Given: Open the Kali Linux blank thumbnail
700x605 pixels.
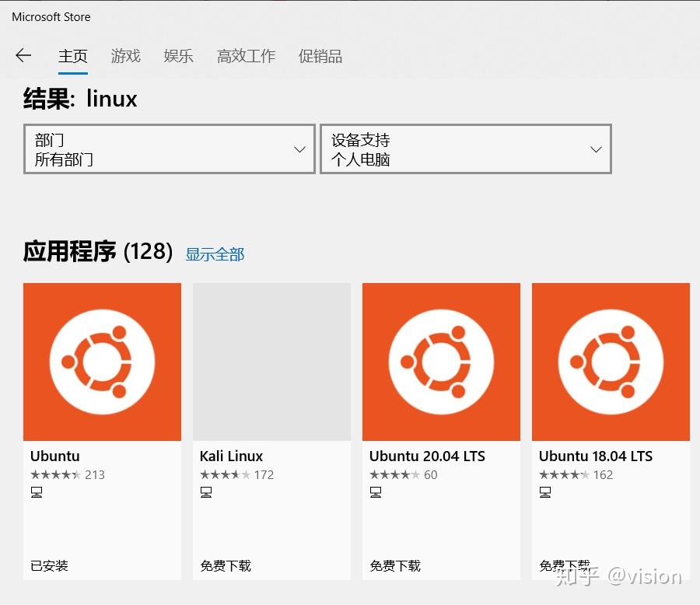Looking at the screenshot, I should 271,362.
